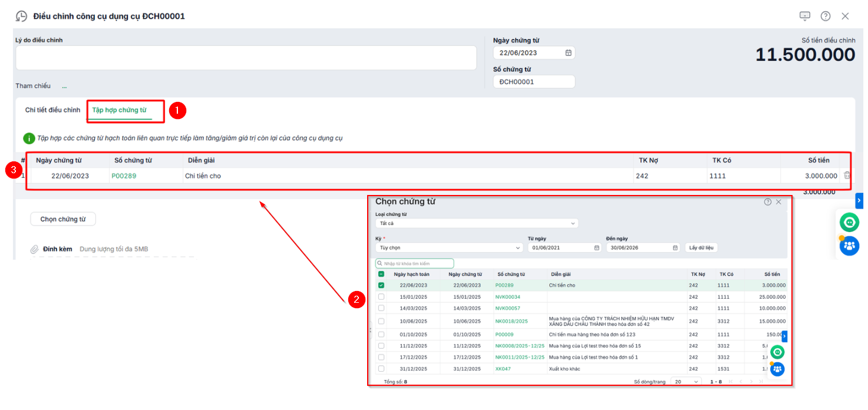This screenshot has width=868, height=410.
Task: Open the Đến ngày calendar icon
Action: (675, 248)
